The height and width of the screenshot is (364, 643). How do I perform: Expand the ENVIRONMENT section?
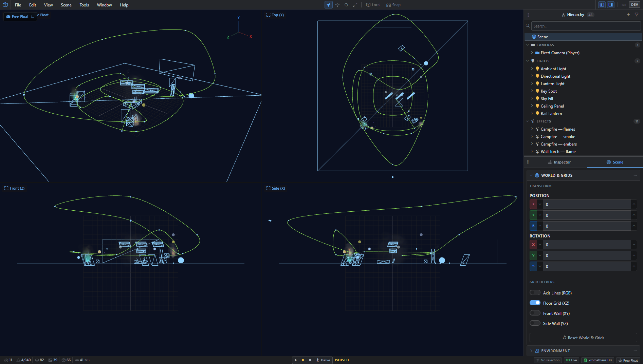click(531, 351)
